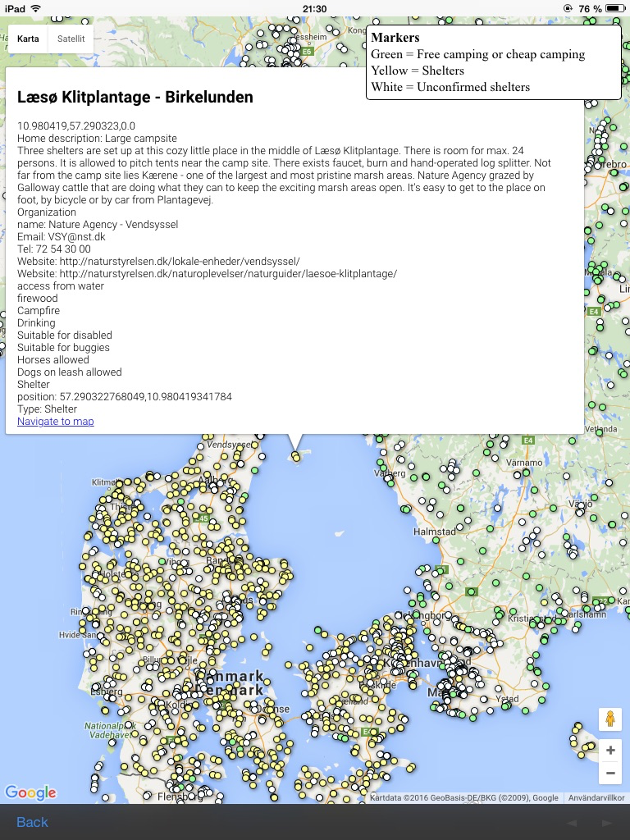
Task: Click the Google logo
Action: tap(30, 792)
